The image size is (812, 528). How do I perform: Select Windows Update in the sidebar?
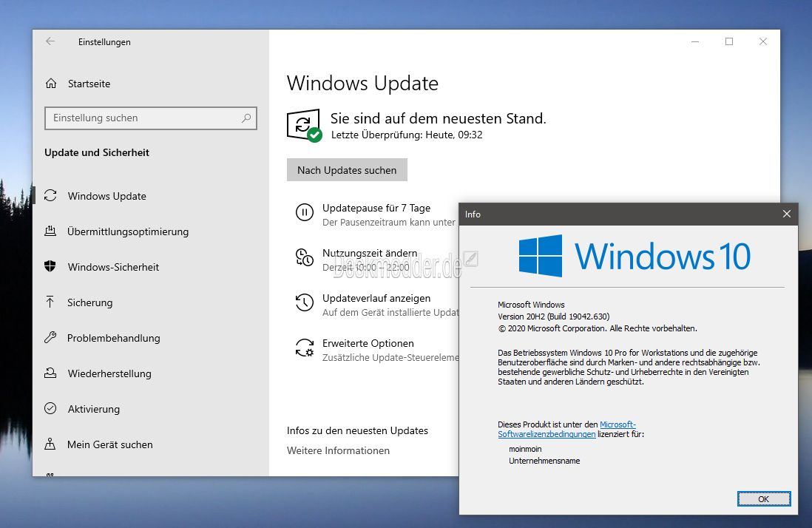point(107,196)
